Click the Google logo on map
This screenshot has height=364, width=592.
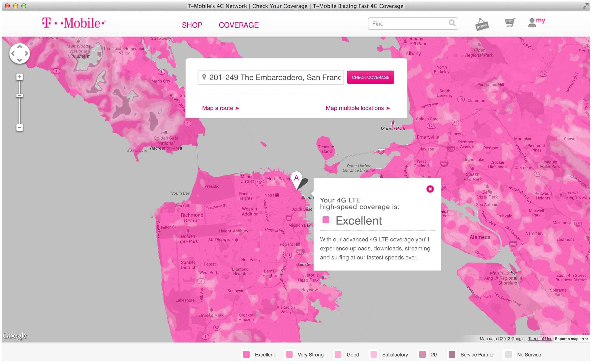point(15,336)
